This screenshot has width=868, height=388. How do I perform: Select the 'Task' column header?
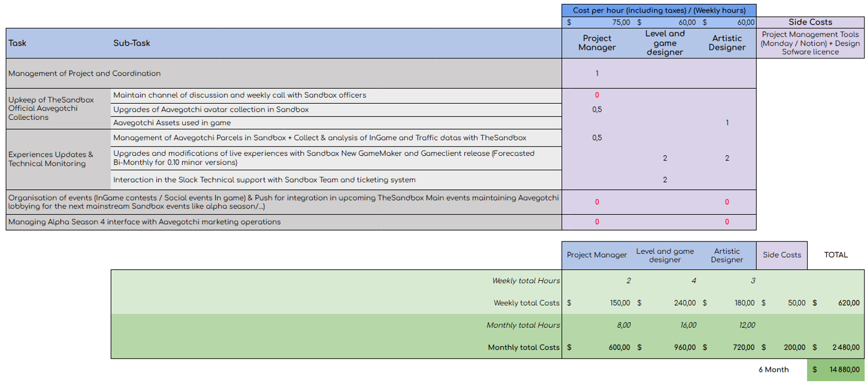pos(17,43)
